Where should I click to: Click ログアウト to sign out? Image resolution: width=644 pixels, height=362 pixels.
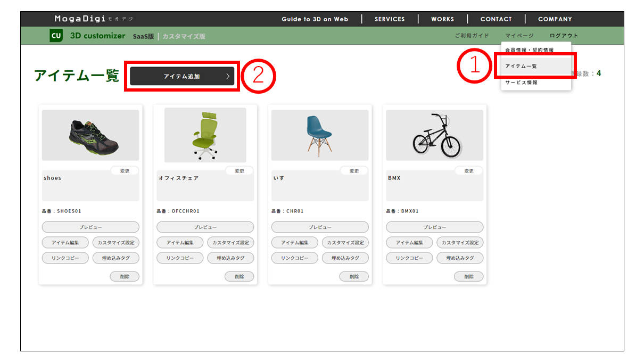pos(564,36)
